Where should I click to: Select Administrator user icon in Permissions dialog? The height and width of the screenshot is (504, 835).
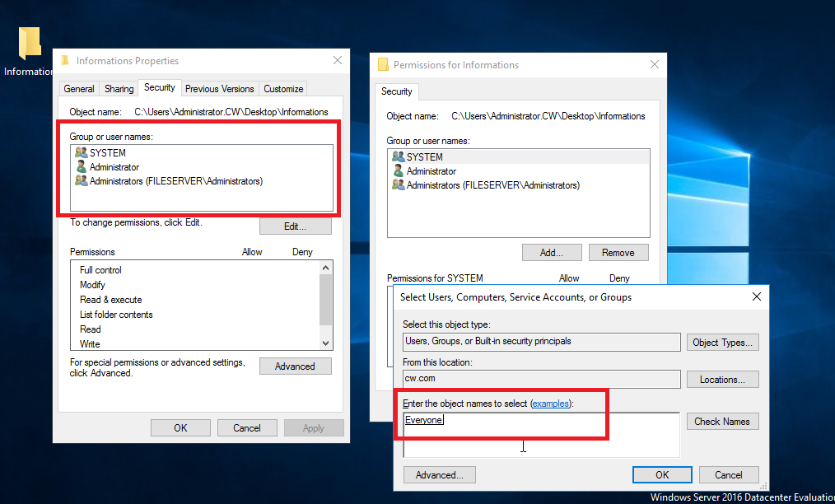pyautogui.click(x=399, y=171)
